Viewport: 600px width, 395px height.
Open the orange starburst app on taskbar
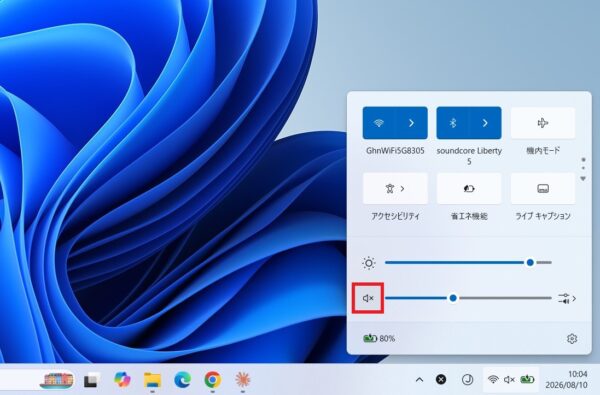click(243, 380)
